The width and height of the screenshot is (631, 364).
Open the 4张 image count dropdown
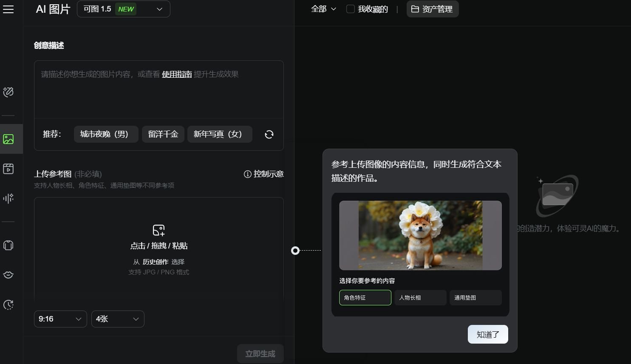click(x=117, y=319)
